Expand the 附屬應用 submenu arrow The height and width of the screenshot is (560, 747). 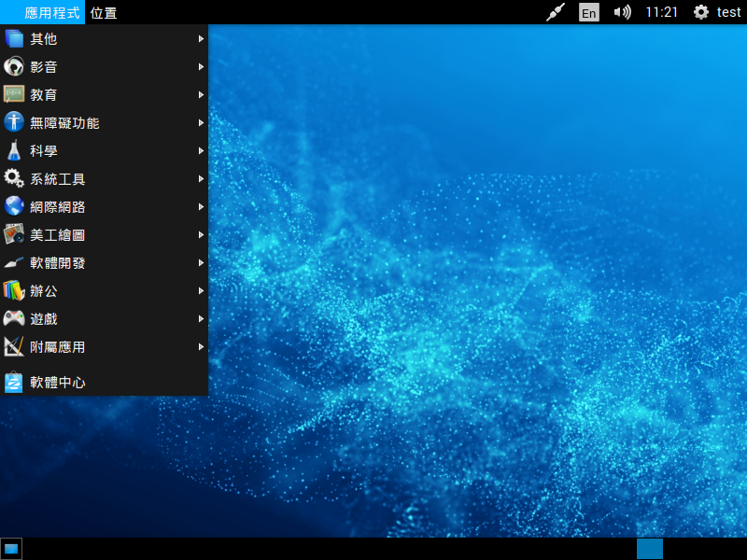click(x=201, y=346)
